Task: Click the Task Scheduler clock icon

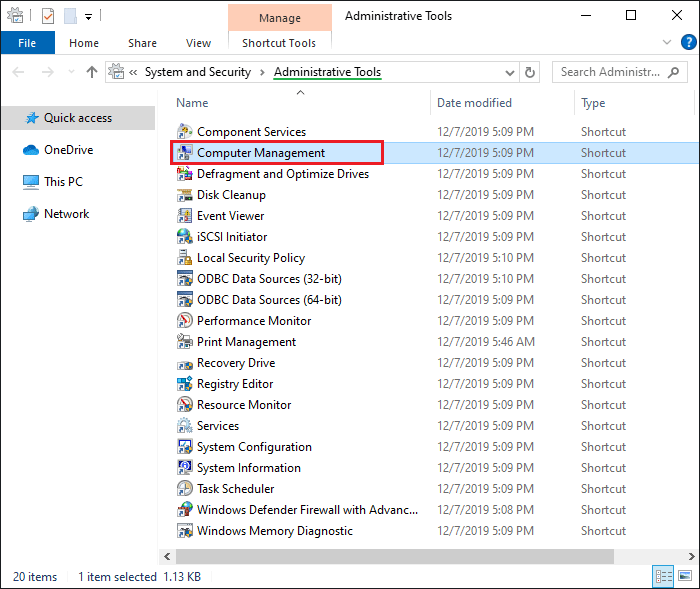Action: [184, 489]
